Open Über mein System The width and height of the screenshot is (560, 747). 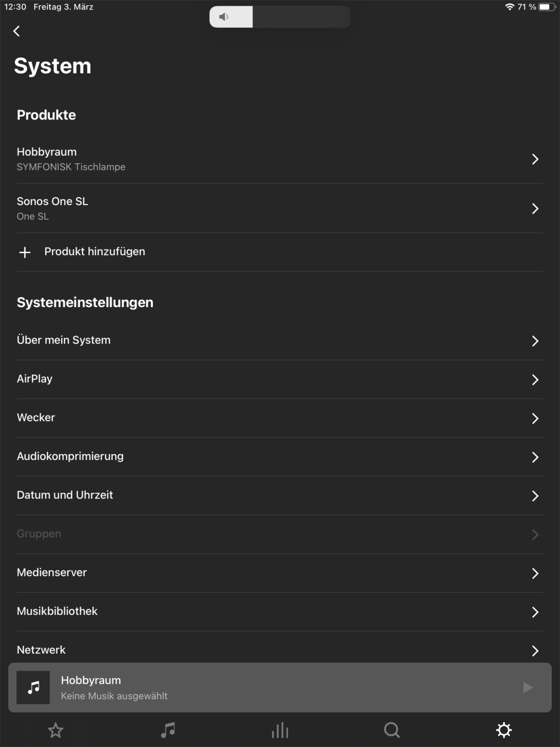[x=64, y=340]
